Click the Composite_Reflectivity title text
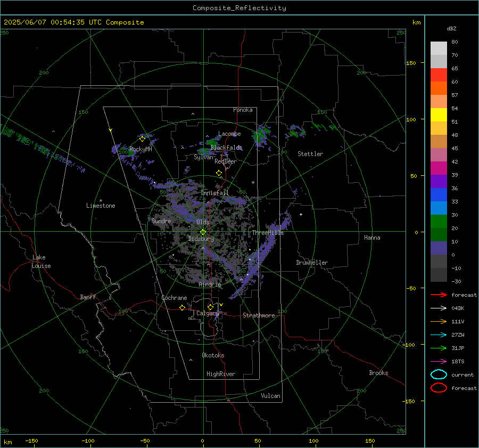This screenshot has height=448, width=479. click(239, 8)
